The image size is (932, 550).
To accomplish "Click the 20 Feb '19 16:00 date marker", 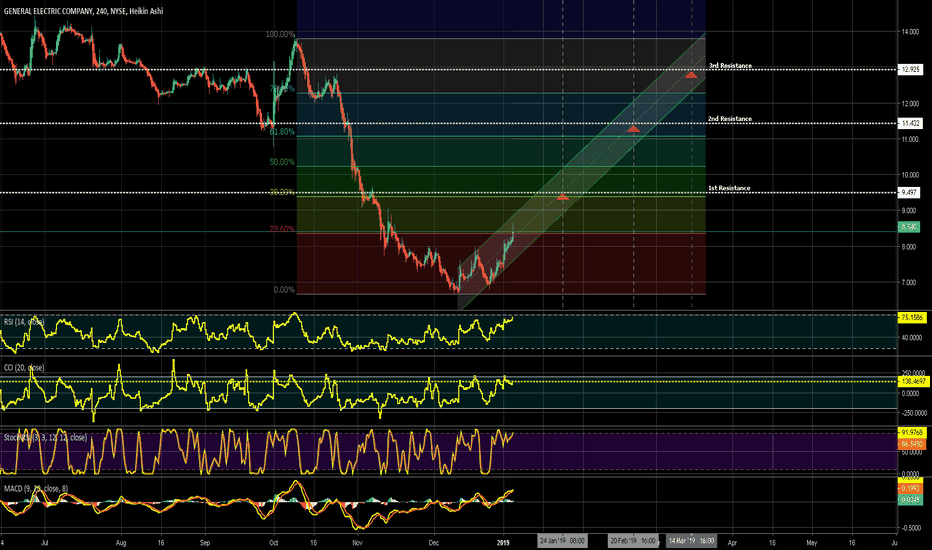I will point(633,540).
